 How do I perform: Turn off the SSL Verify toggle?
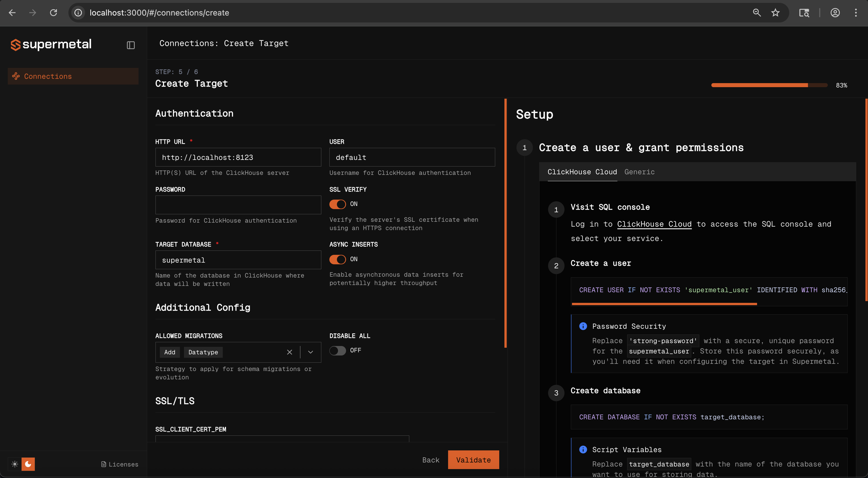point(338,204)
